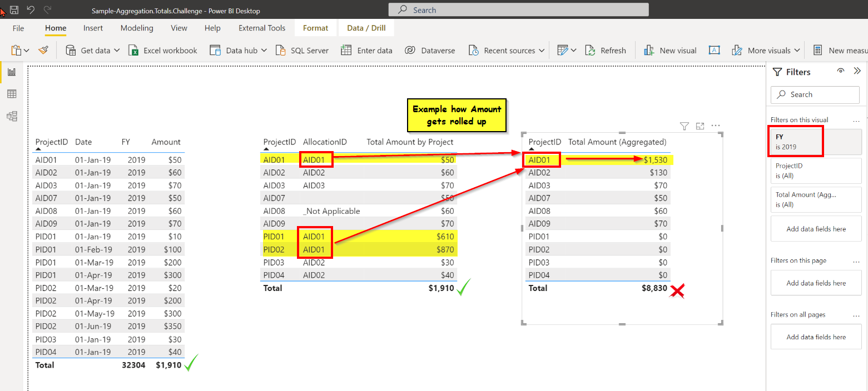Select the _Not Applicable cell
Screen dimensions: 868x391
pos(331,211)
